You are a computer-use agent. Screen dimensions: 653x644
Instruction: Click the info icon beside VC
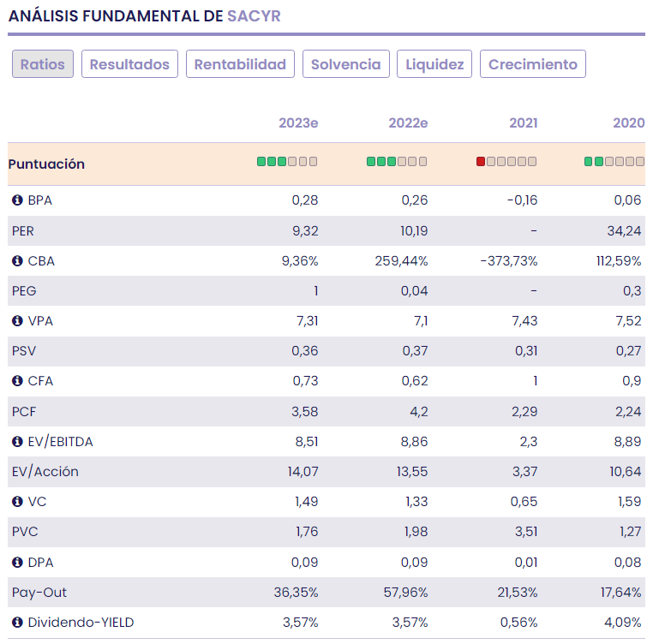pyautogui.click(x=17, y=502)
